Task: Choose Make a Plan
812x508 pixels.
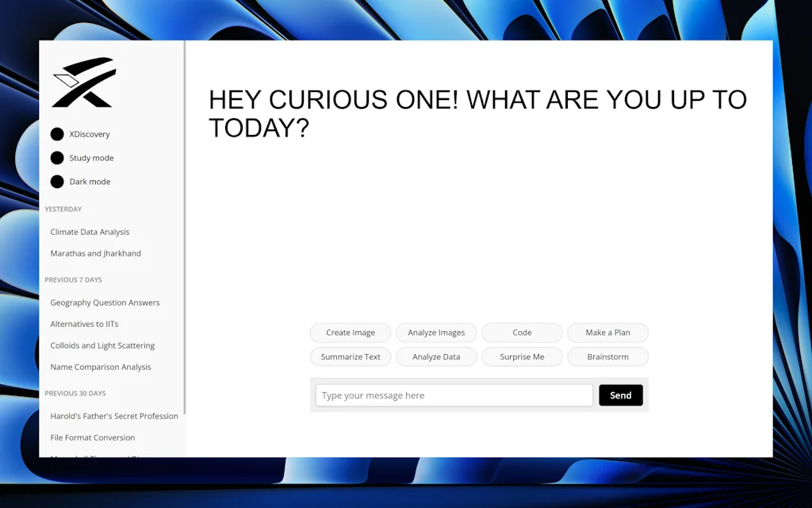Action: click(607, 333)
